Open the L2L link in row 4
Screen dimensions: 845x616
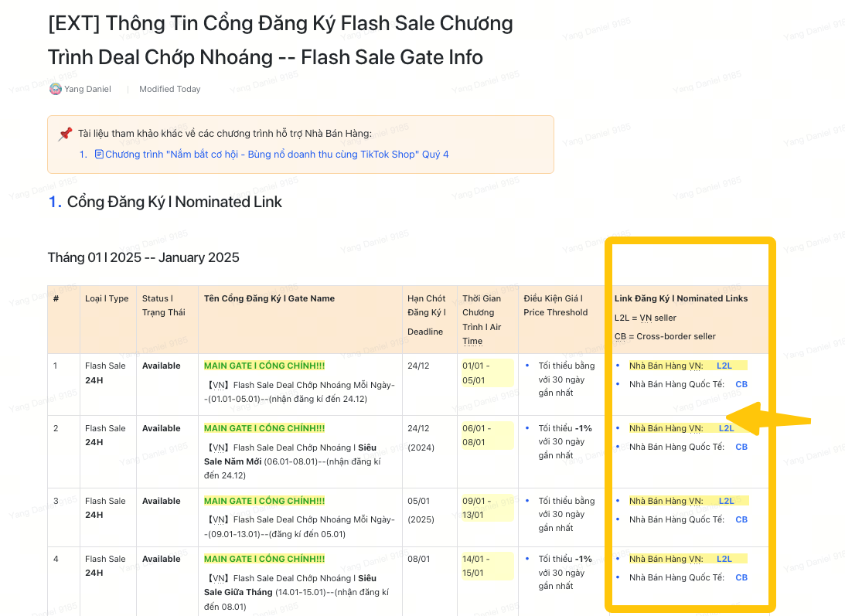click(724, 559)
